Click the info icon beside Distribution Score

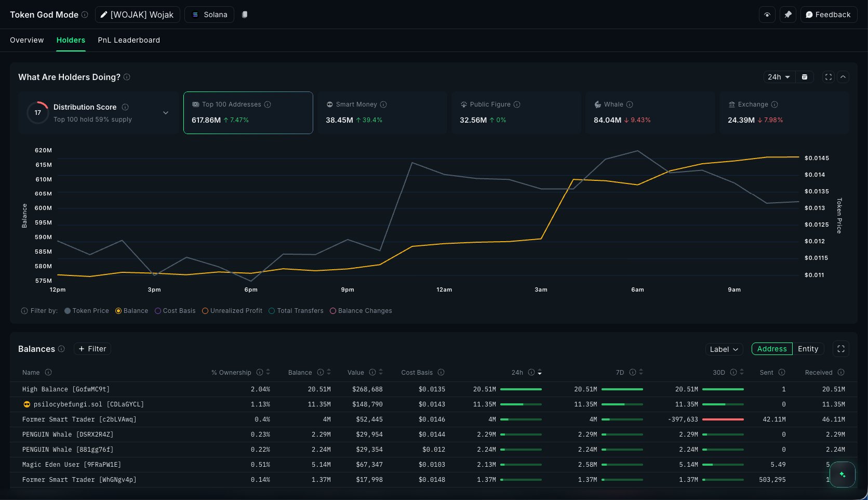pos(125,107)
